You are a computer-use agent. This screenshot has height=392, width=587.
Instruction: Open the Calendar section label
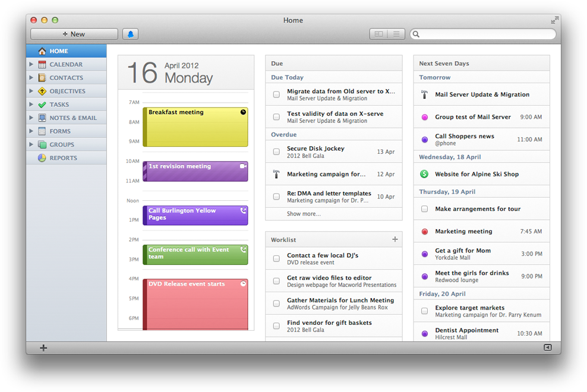pyautogui.click(x=66, y=64)
